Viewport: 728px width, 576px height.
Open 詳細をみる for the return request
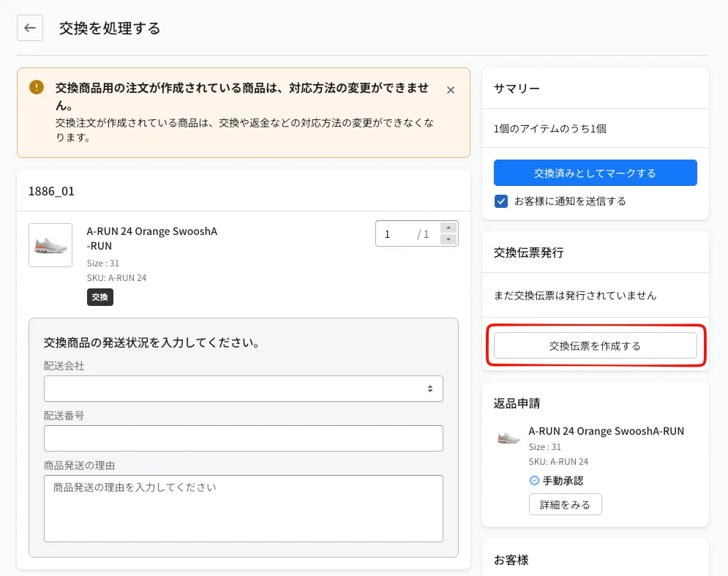565,504
